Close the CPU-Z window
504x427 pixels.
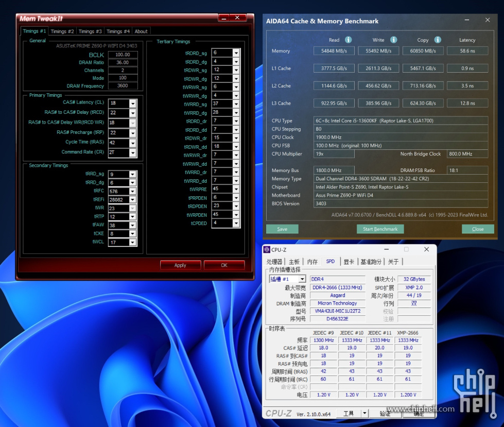[427, 249]
